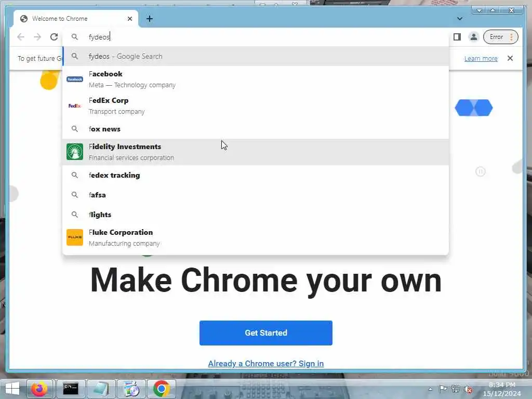Click magnifier icon in address bar
Viewport: 532px width, 399px height.
75,37
